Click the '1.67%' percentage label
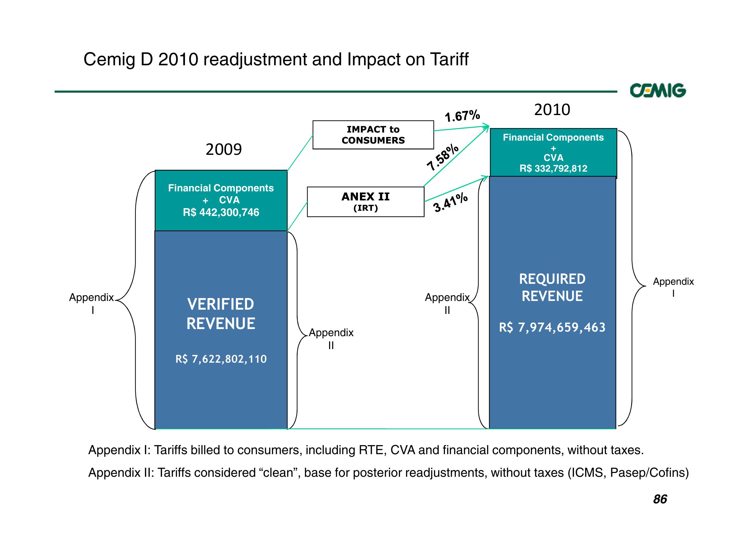This screenshot has height=534, width=756. tap(462, 116)
